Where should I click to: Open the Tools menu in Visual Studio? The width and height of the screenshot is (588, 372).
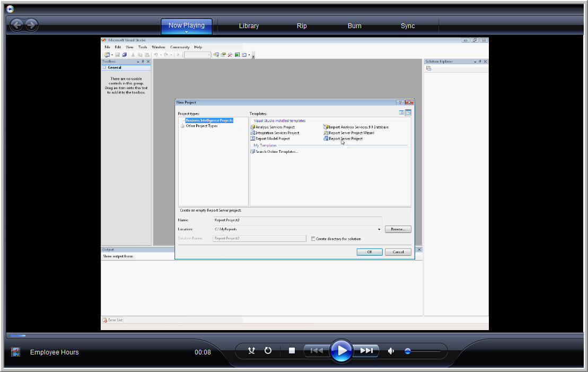click(x=143, y=47)
